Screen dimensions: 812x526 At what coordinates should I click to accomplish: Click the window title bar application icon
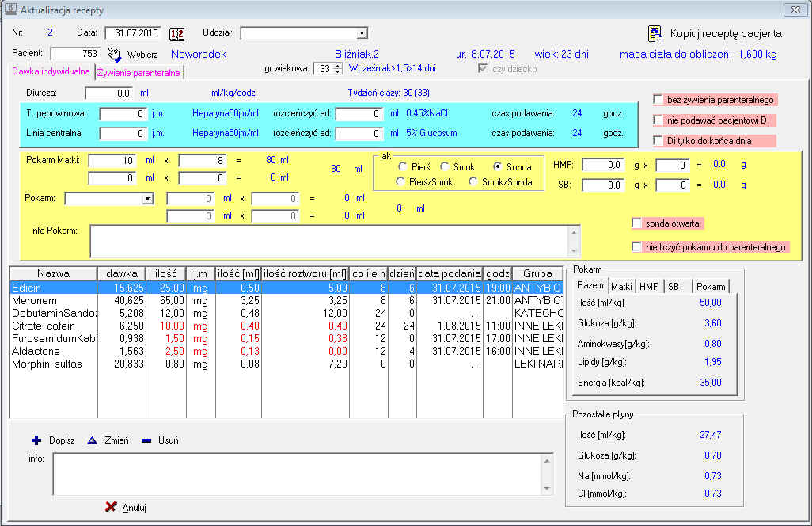click(10, 10)
